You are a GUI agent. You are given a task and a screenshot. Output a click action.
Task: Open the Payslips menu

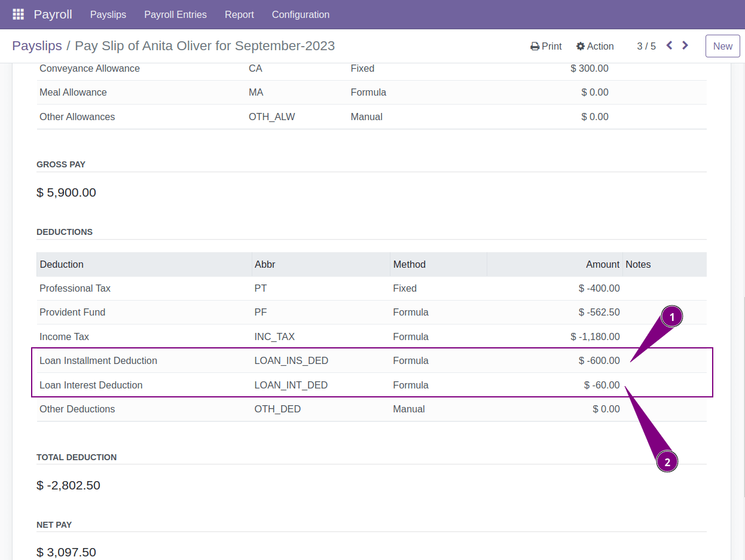coord(108,14)
